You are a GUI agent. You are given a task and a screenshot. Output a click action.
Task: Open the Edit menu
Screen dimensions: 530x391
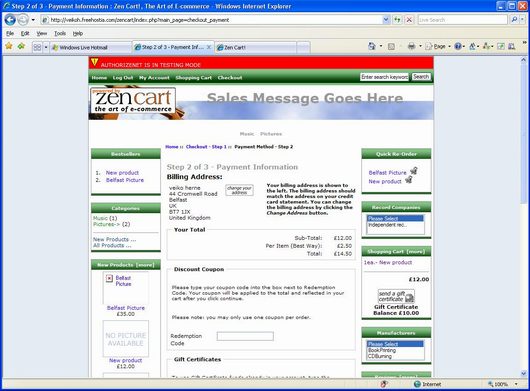tap(25, 33)
